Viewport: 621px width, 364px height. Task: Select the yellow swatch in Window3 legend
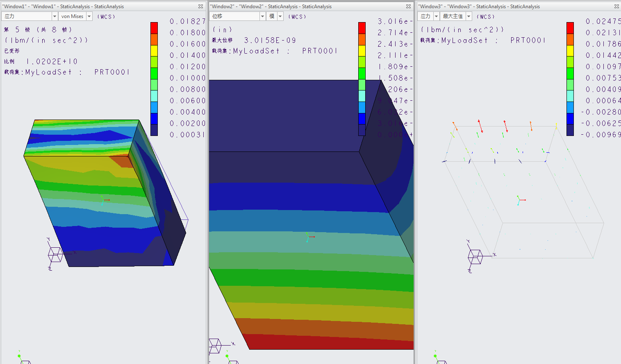click(570, 50)
